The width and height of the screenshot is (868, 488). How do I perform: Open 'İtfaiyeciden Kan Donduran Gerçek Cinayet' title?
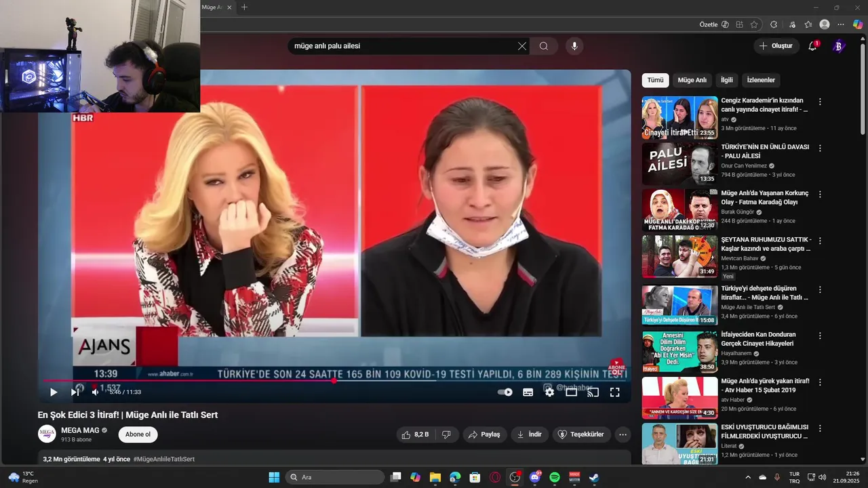coord(759,339)
